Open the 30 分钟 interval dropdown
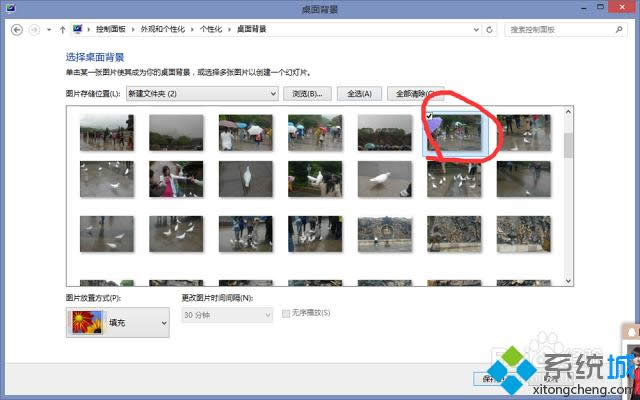Image resolution: width=640 pixels, height=400 pixels. tap(227, 315)
